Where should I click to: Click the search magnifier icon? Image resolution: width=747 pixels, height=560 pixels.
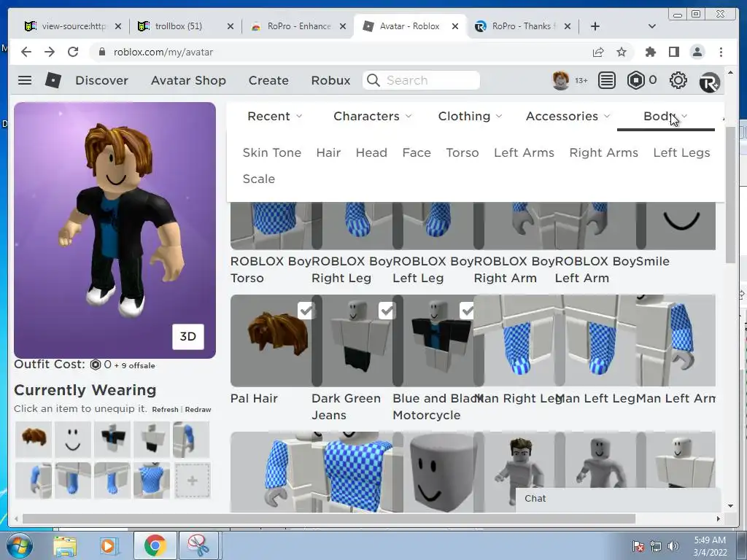click(373, 80)
